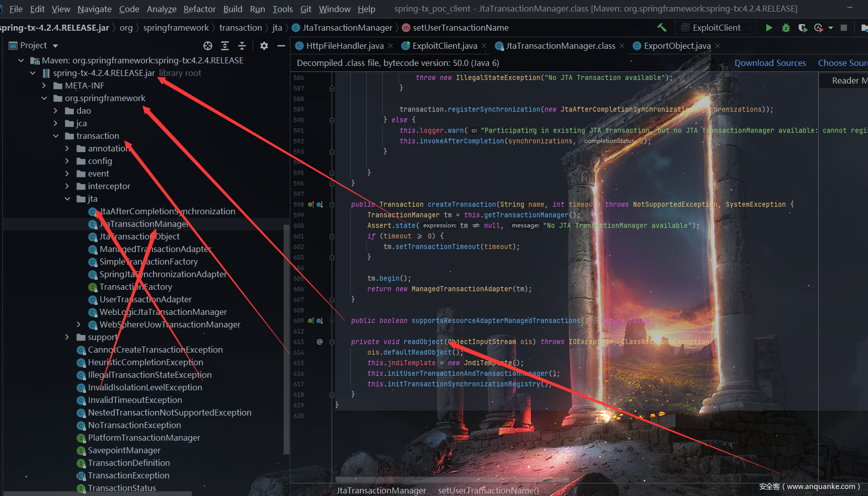This screenshot has width=868, height=496.
Task: Switch to the ExploitClient.java tab
Action: pyautogui.click(x=444, y=46)
